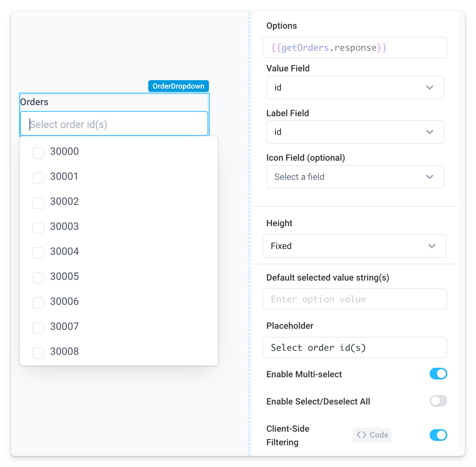Click the Placeholder text field
This screenshot has height=467, width=476.
(355, 347)
